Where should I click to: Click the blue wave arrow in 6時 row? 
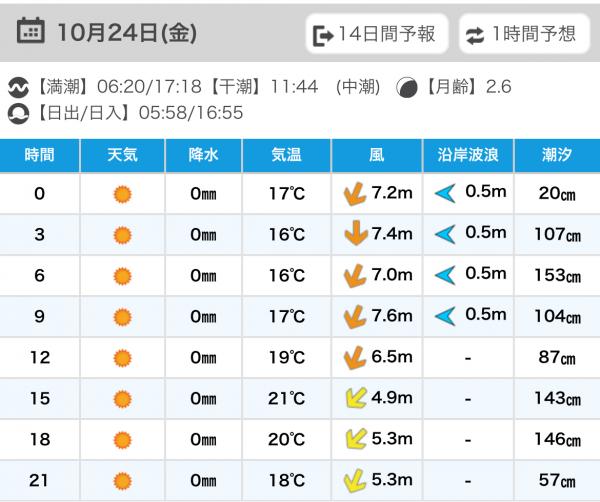pyautogui.click(x=445, y=275)
